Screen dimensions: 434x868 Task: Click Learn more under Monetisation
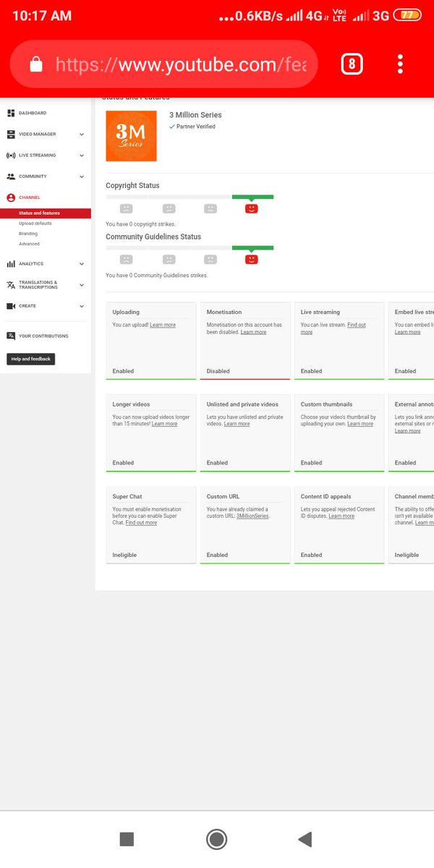pyautogui.click(x=253, y=332)
